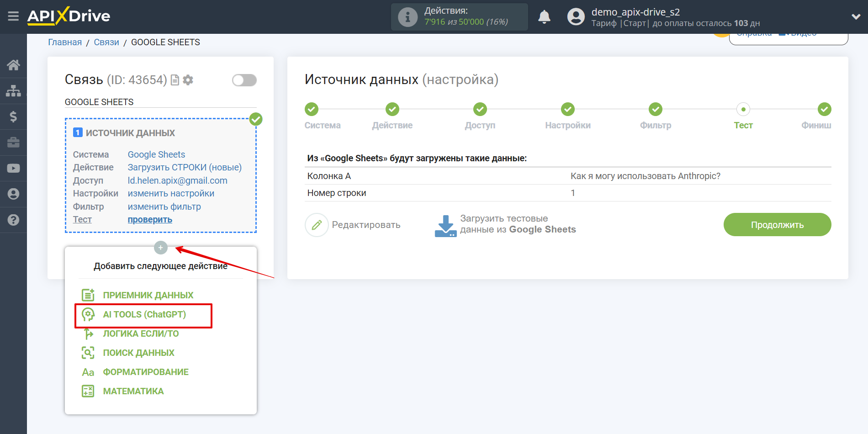
Task: Click the проверить test link
Action: point(150,219)
